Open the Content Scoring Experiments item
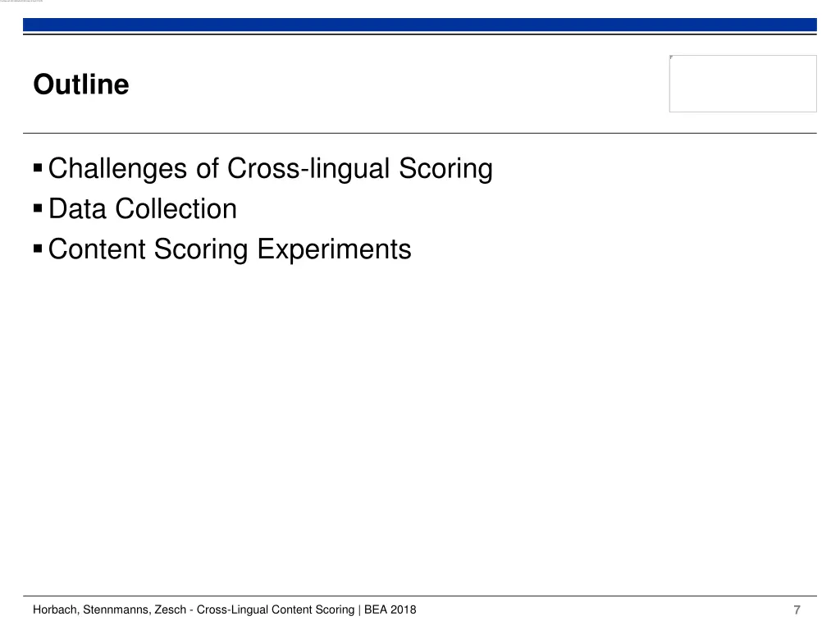This screenshot has width=840, height=630. [230, 249]
